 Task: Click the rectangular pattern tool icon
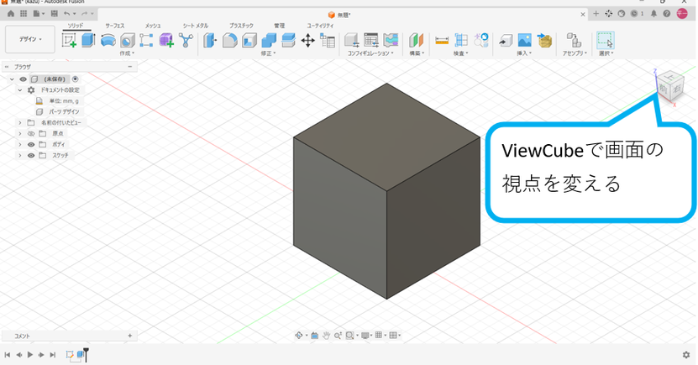(146, 41)
